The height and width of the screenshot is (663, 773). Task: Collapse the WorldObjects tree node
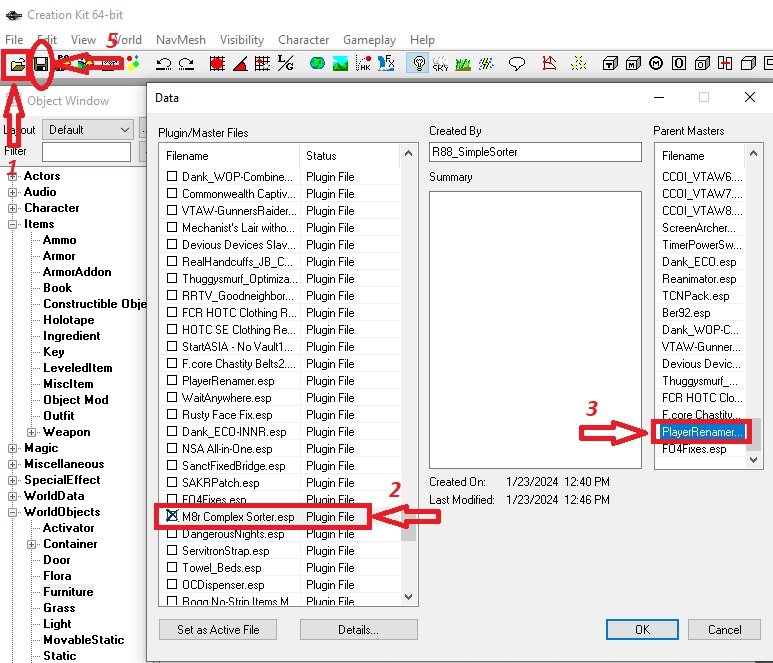point(13,512)
